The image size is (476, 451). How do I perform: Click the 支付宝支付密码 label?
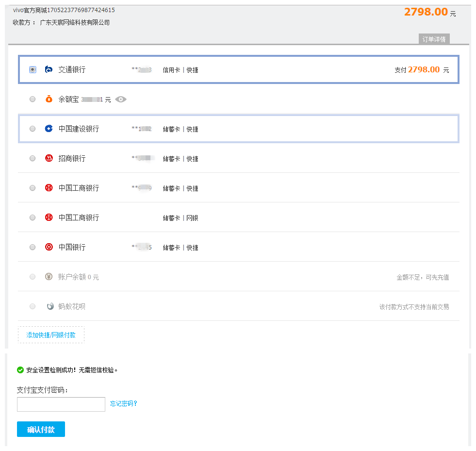click(x=42, y=390)
